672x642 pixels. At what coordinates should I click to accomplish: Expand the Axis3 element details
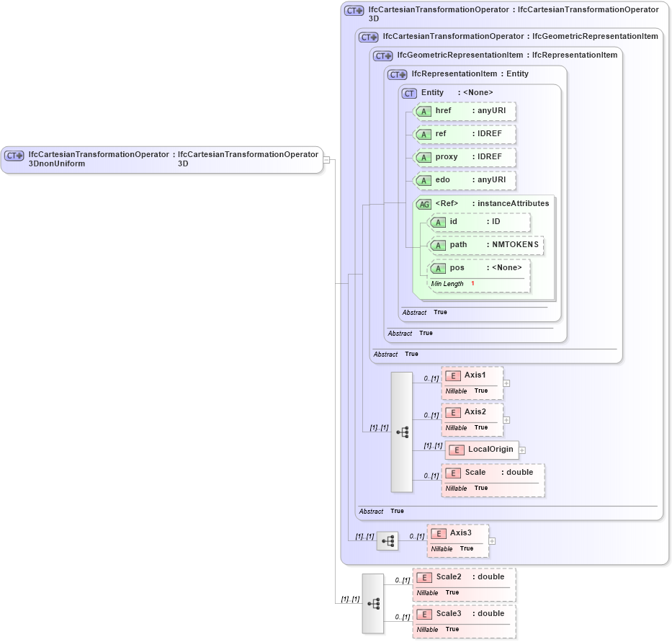490,540
